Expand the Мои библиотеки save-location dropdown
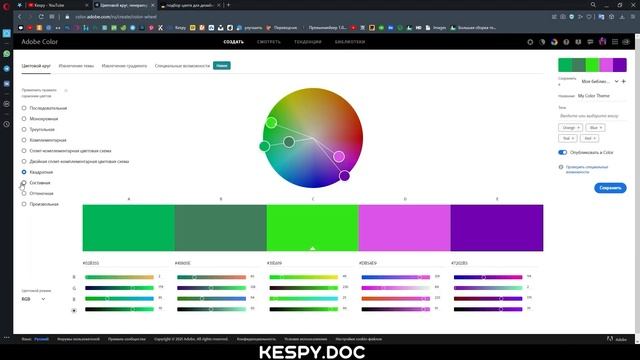This screenshot has height=360, width=640. [x=600, y=82]
